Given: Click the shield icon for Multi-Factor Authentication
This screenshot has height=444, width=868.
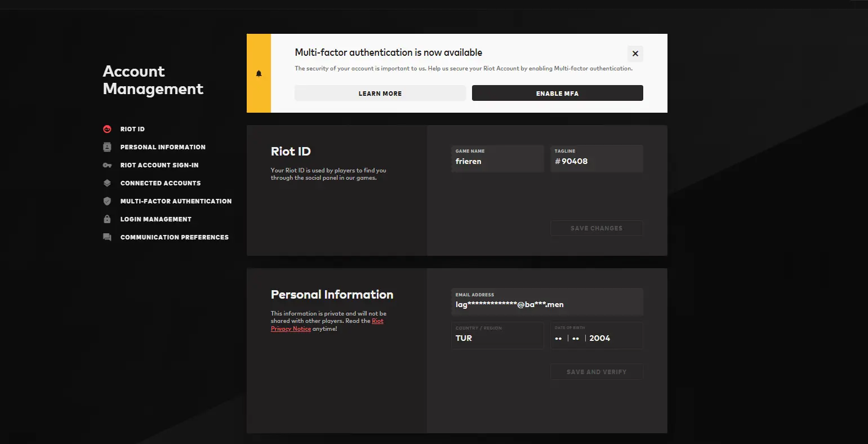Looking at the screenshot, I should 107,201.
